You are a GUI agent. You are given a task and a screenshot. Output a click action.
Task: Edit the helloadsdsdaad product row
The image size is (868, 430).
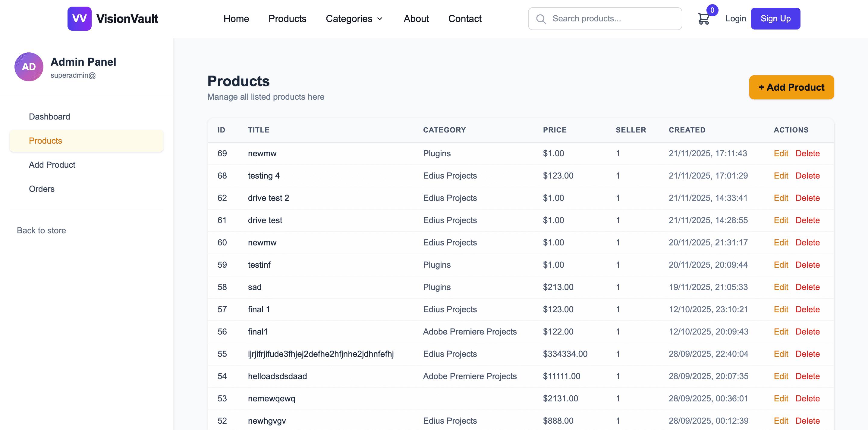coord(781,376)
